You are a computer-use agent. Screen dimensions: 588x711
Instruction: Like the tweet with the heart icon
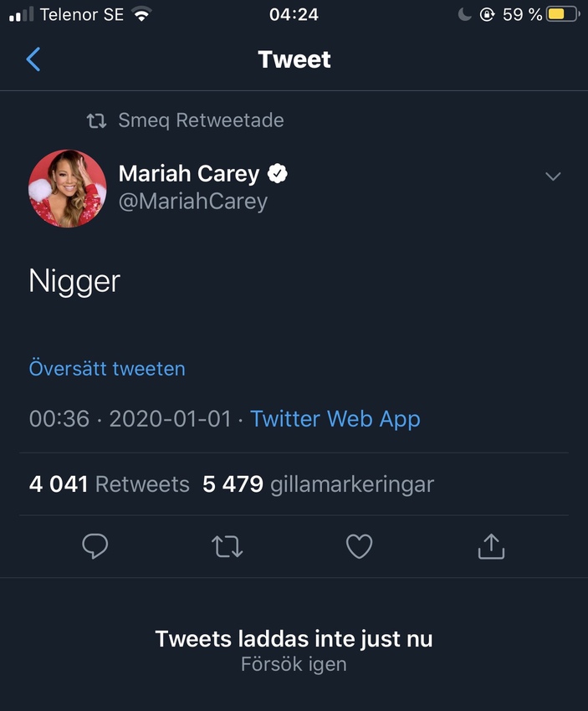pyautogui.click(x=359, y=546)
